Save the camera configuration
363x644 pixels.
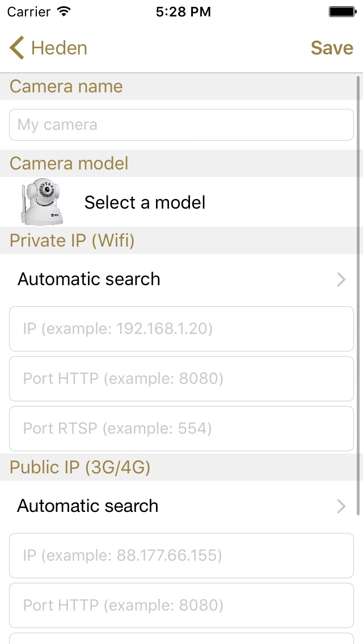332,48
